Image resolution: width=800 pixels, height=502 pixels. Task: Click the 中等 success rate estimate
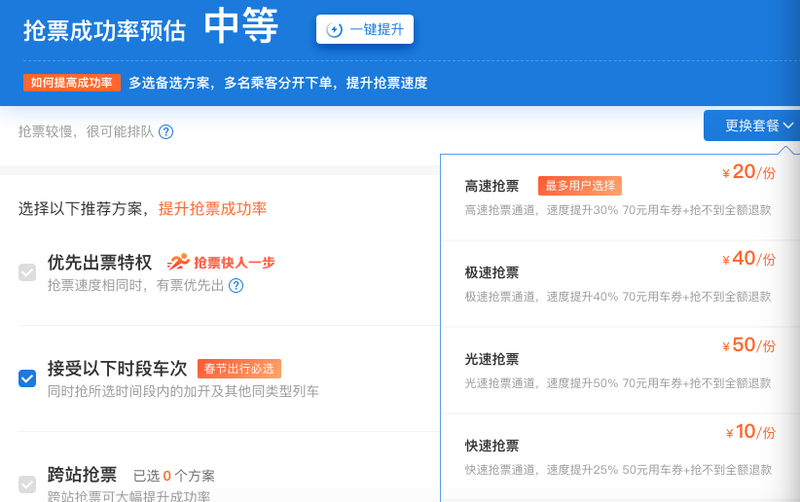(x=241, y=26)
